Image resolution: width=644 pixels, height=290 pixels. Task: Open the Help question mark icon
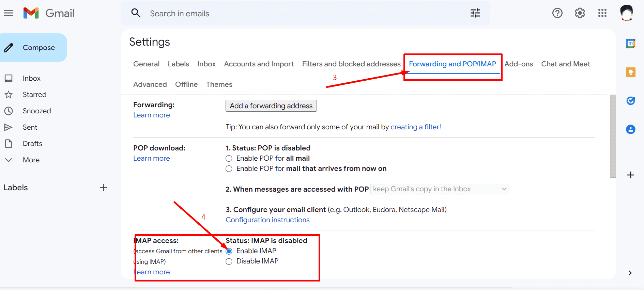(557, 13)
